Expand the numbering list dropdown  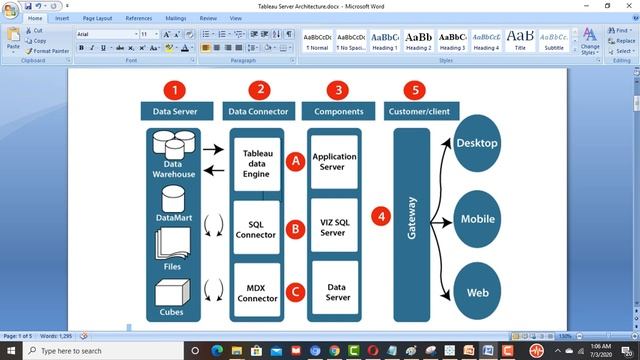coord(229,34)
